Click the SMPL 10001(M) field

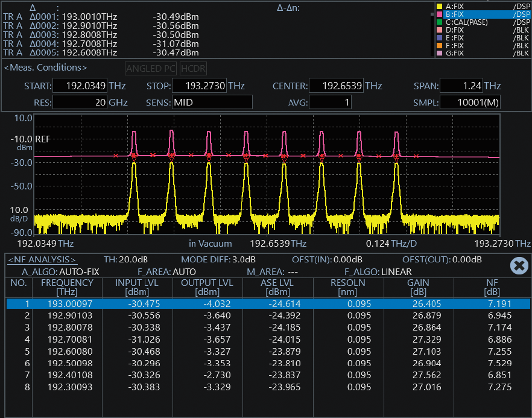pyautogui.click(x=470, y=103)
